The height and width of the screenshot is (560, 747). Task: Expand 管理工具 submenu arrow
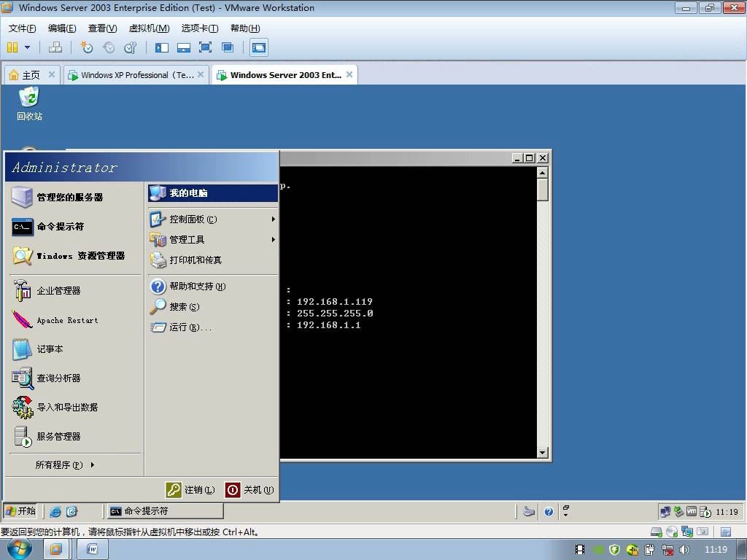click(274, 239)
